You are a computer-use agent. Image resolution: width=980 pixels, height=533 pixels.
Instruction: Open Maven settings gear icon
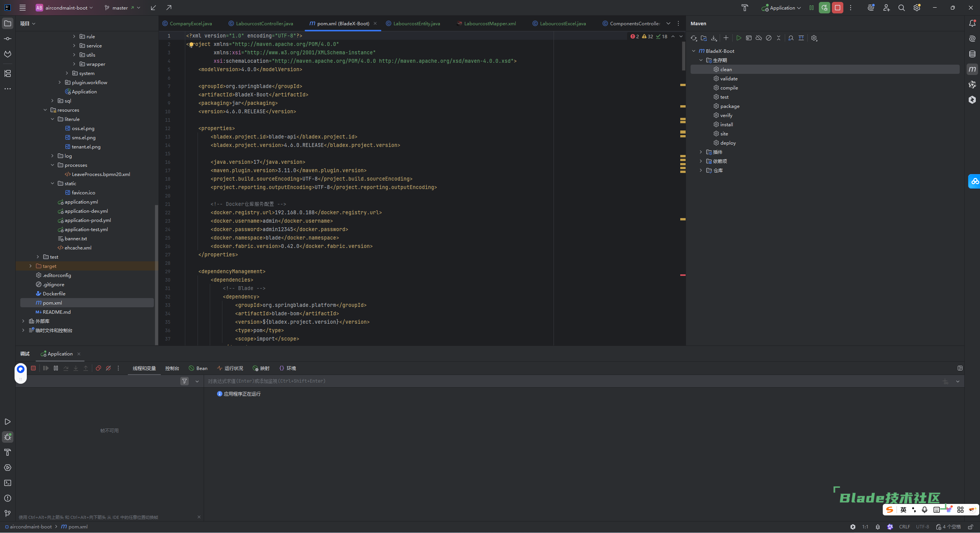tap(814, 38)
